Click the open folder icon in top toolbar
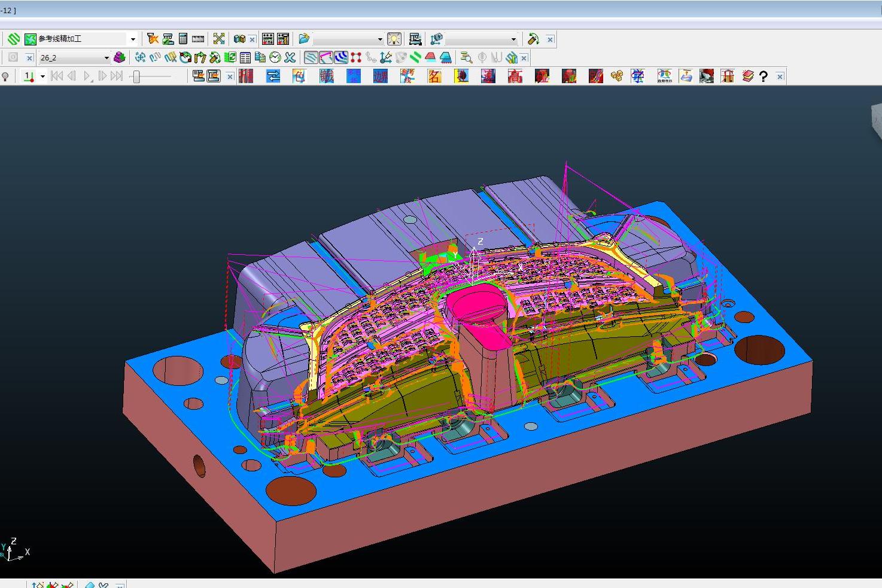This screenshot has height=588, width=882. (304, 39)
